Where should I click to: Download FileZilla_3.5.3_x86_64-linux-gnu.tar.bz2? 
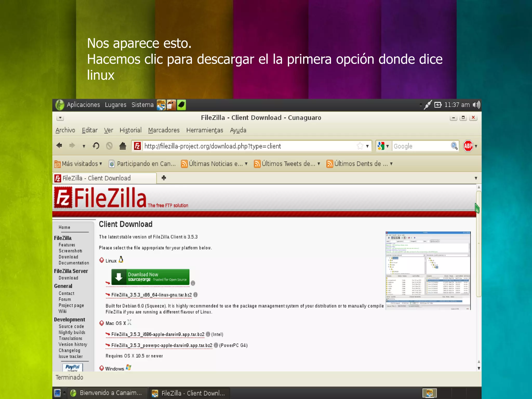(x=151, y=295)
